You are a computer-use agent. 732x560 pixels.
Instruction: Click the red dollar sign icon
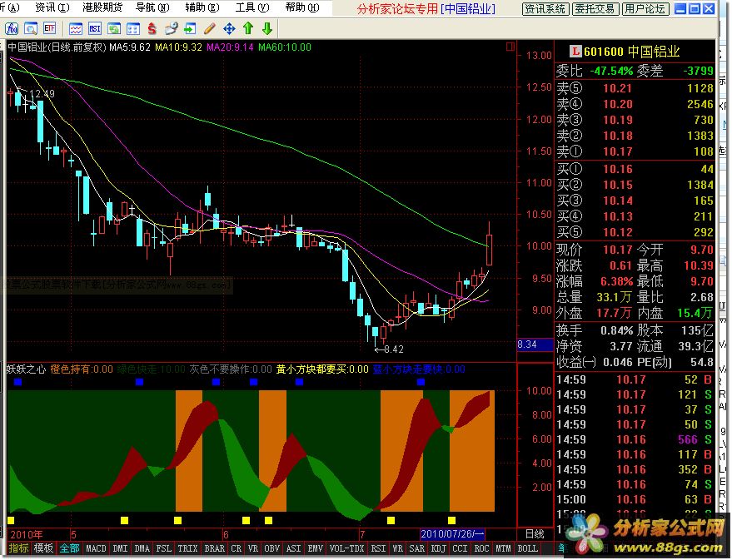coord(152,29)
